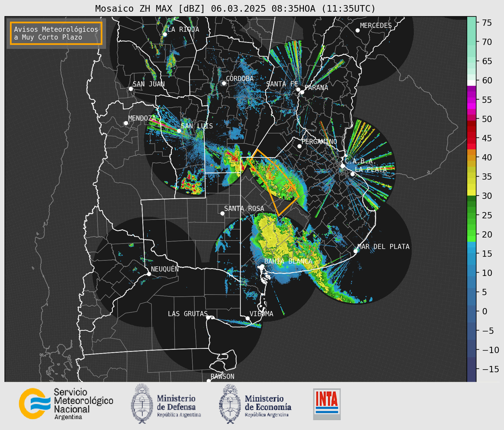Click the LAS GRUTAS label text

pos(188,314)
